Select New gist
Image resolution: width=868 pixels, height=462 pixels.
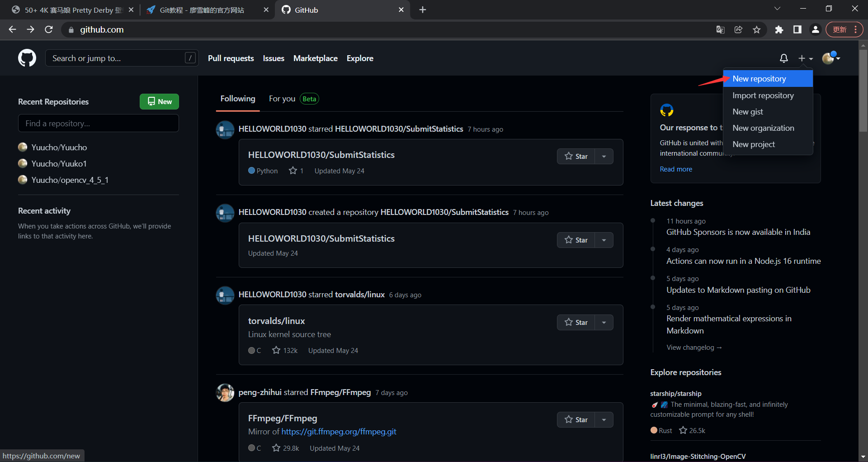pos(768,111)
